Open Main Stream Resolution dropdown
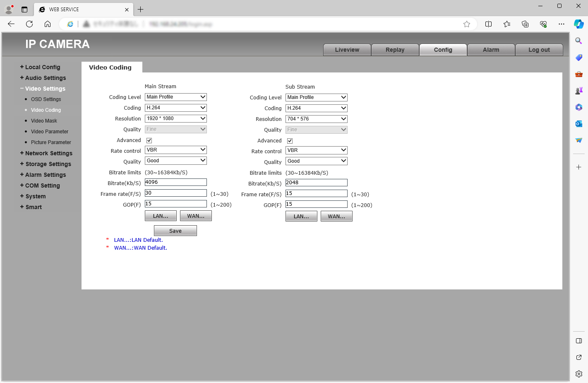The height and width of the screenshot is (383, 588). pyautogui.click(x=175, y=118)
